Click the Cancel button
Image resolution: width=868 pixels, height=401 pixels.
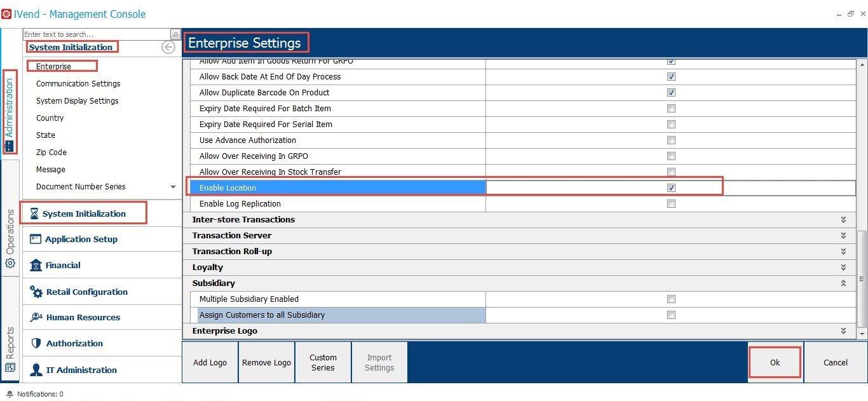(x=836, y=362)
